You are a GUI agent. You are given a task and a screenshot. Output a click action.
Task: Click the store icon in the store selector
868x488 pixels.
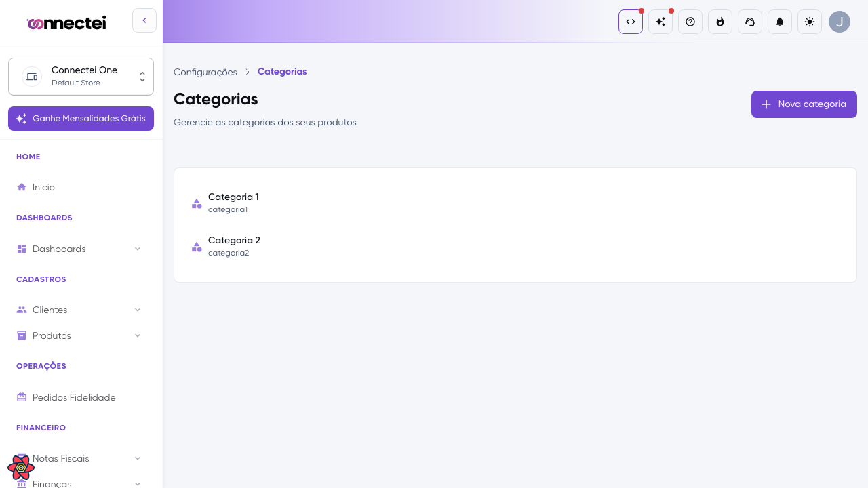[x=32, y=77]
